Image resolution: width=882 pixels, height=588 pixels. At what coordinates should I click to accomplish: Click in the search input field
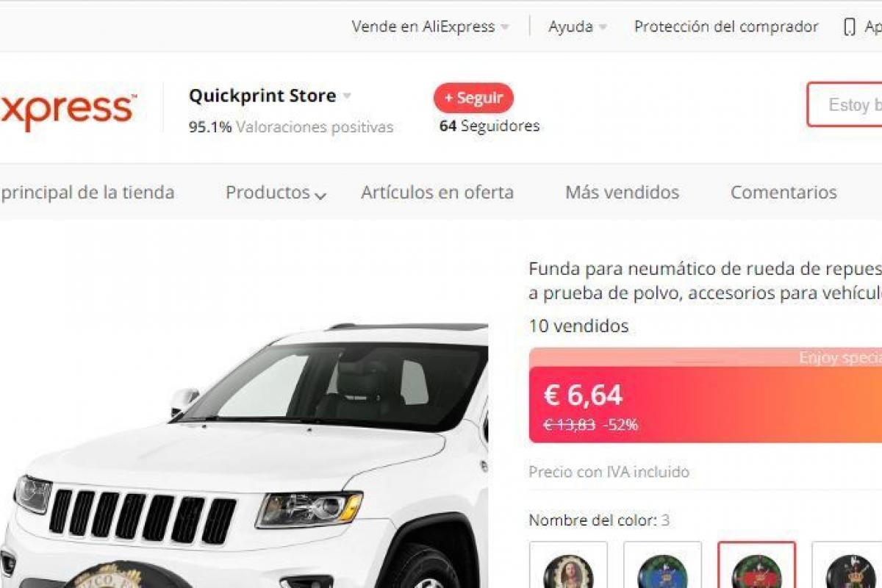tap(845, 104)
